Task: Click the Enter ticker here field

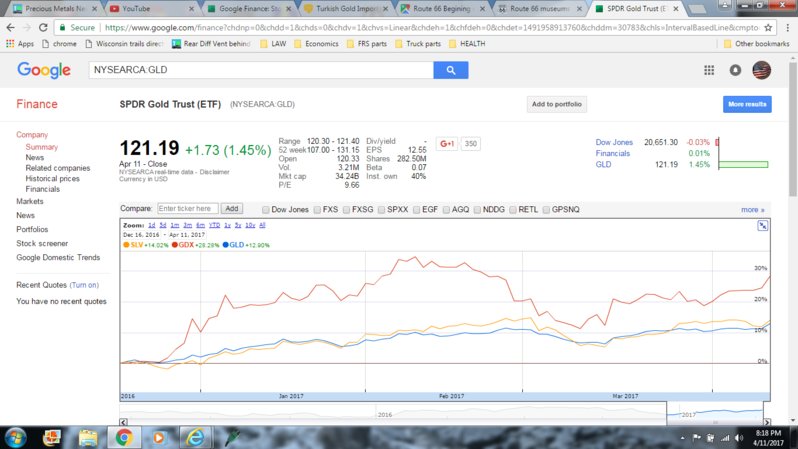Action: point(187,209)
